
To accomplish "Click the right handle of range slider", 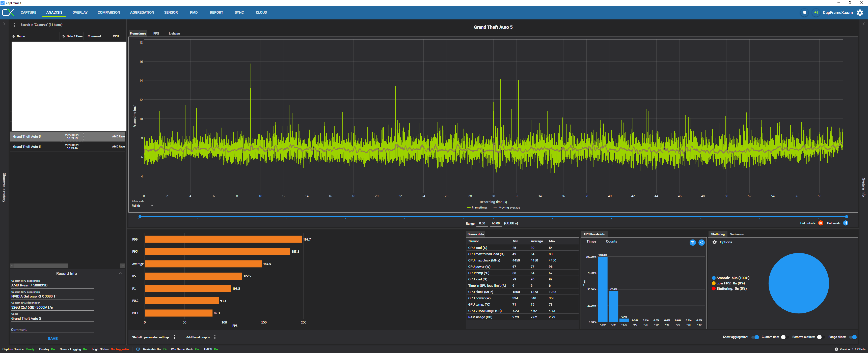I will click(846, 217).
